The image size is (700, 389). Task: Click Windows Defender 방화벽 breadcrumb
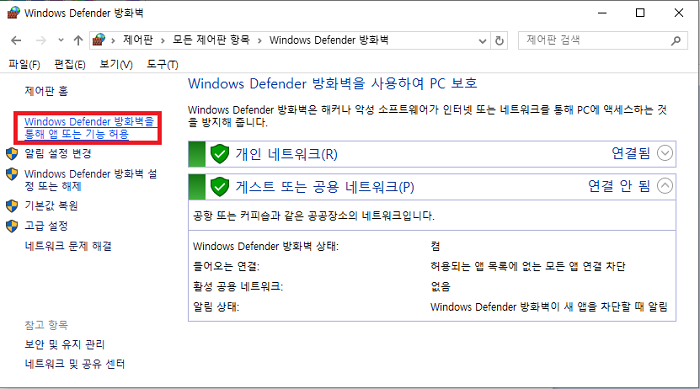[329, 40]
